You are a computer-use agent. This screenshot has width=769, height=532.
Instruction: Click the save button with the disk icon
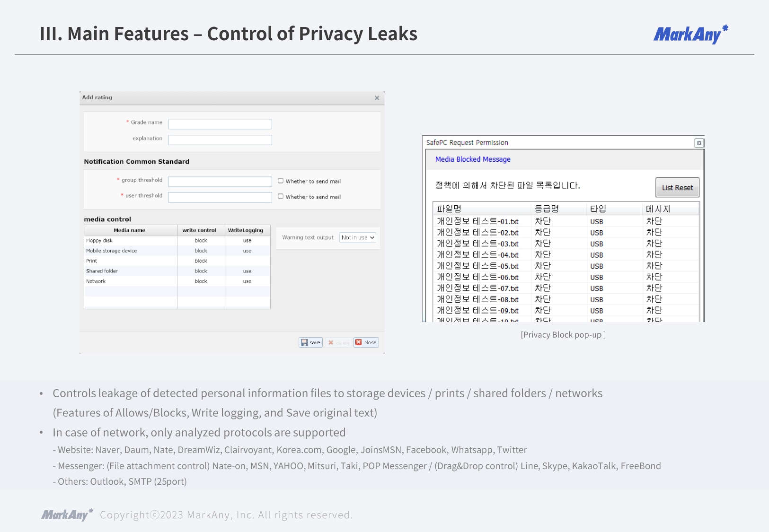310,342
